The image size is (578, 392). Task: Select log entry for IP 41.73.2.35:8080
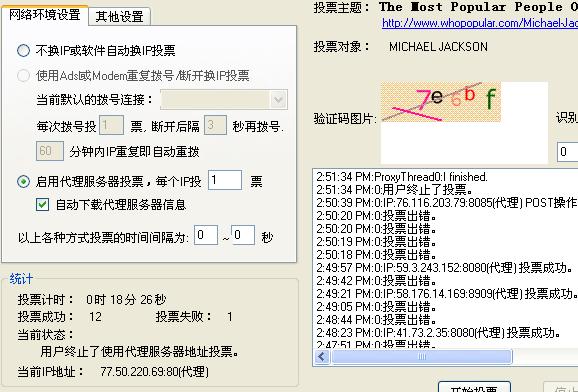click(x=439, y=333)
